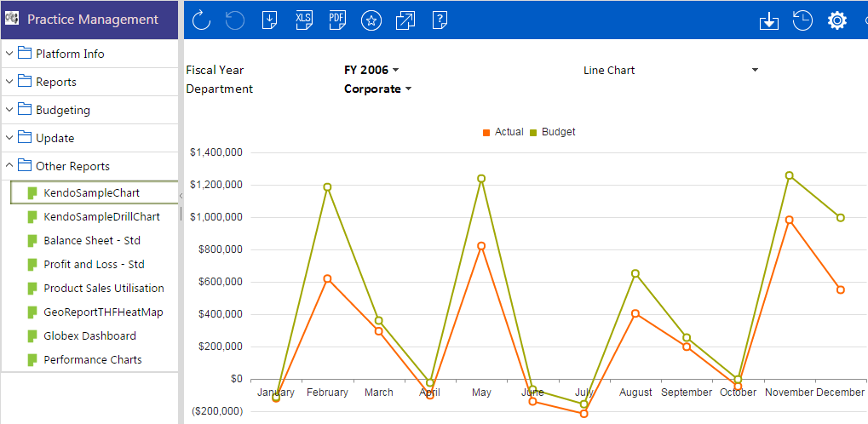Collapse the sidebar splitter handle
This screenshot has width=868, height=424.
(181, 196)
